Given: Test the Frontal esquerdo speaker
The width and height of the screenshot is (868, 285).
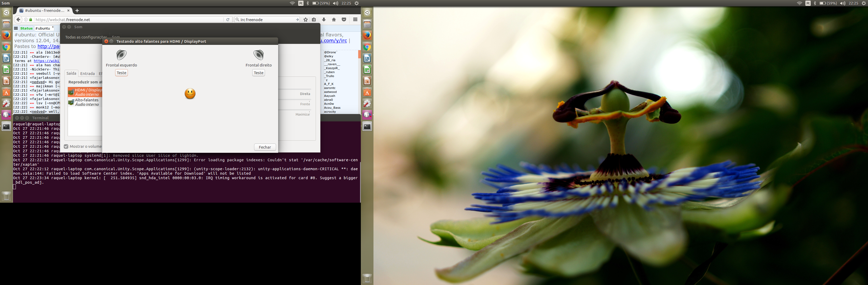Looking at the screenshot, I should [121, 73].
